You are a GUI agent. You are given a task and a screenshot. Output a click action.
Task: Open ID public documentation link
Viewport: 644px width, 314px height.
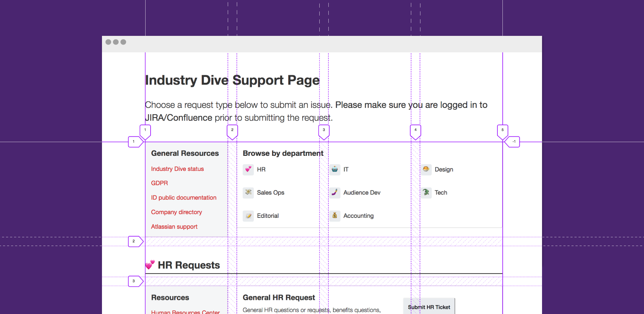[183, 198]
